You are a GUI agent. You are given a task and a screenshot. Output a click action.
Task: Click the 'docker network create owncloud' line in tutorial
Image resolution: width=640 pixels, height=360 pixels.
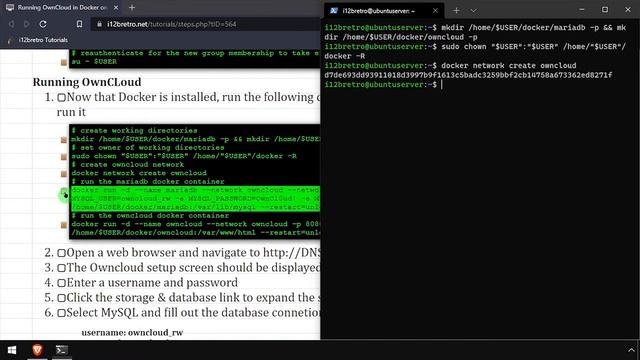coord(139,173)
